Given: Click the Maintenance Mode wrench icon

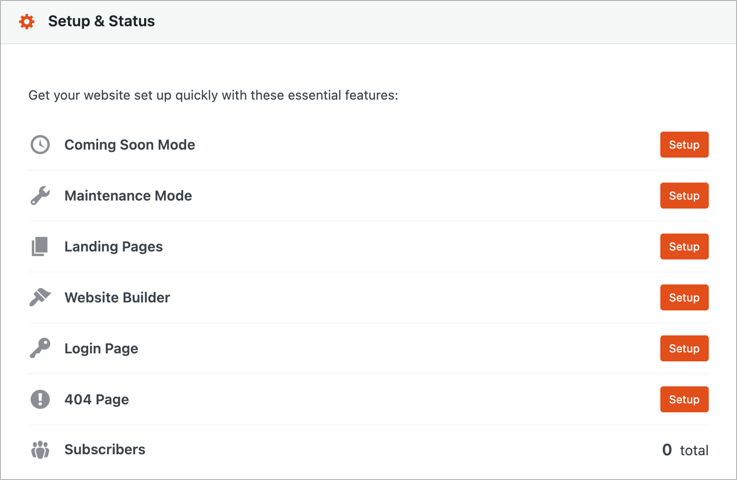Looking at the screenshot, I should (x=40, y=196).
